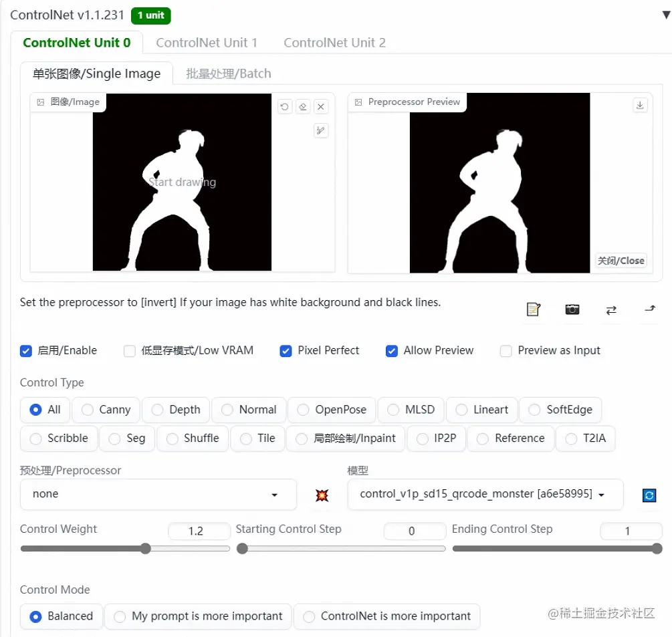Switch to the ControlNet Unit 1 tab

[207, 42]
